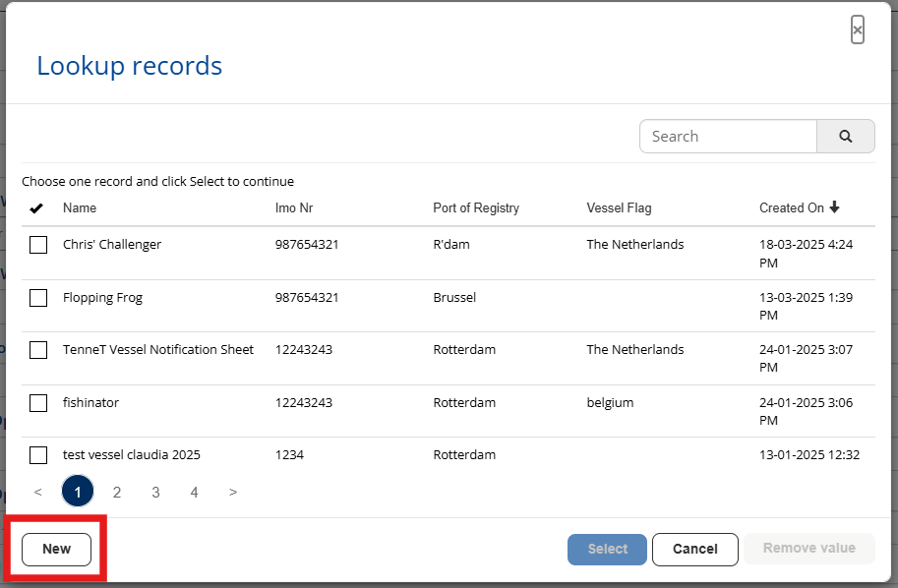The height and width of the screenshot is (588, 898).
Task: Sort by Vessel Flag column header
Action: click(619, 208)
